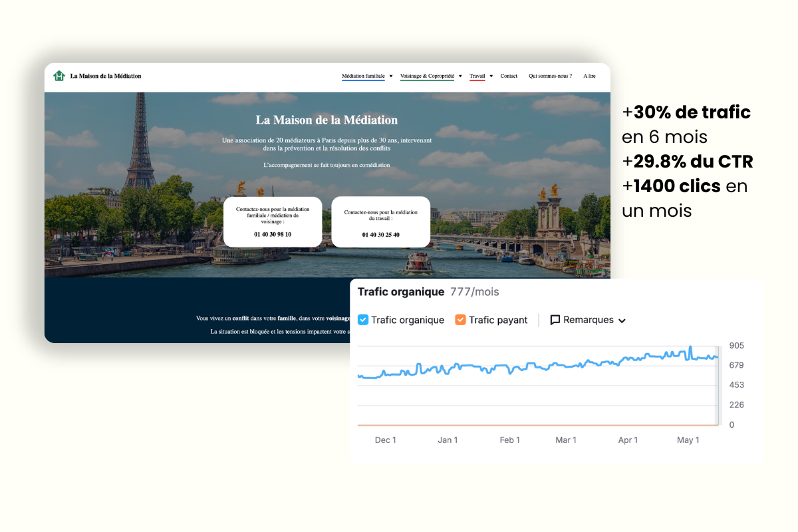The width and height of the screenshot is (798, 532).
Task: Expand the Voisinage & Copropriété dropdown arrow
Action: pos(460,76)
